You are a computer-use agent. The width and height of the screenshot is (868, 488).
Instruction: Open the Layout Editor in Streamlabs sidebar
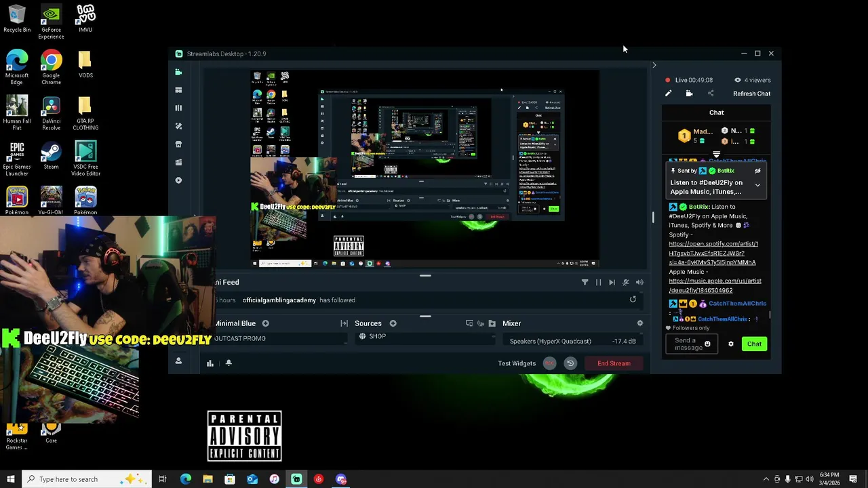coord(178,90)
